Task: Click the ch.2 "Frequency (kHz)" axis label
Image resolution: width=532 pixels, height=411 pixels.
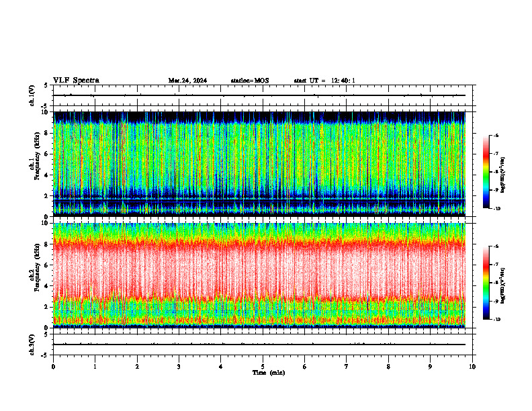Action: (37, 267)
